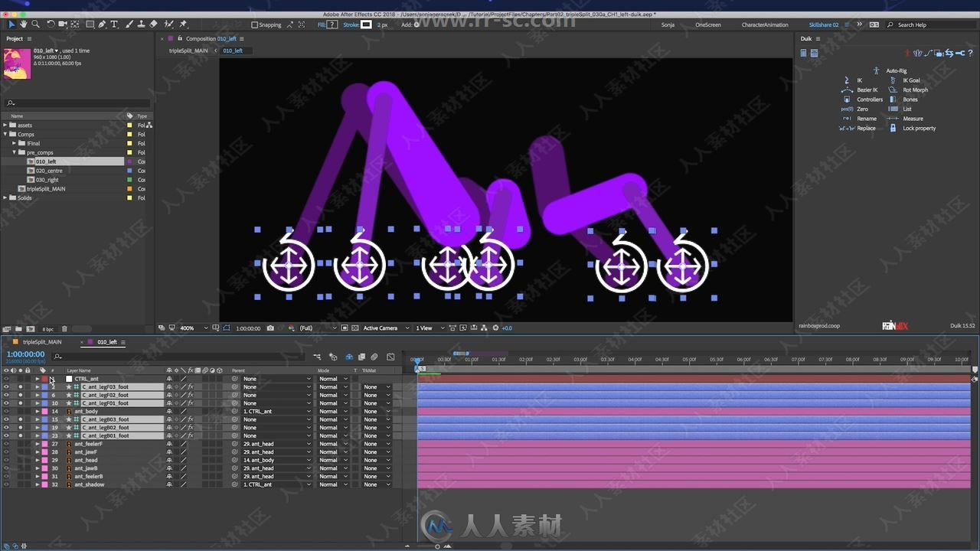Open magnification 400% dropdown
The width and height of the screenshot is (980, 551).
(x=192, y=328)
